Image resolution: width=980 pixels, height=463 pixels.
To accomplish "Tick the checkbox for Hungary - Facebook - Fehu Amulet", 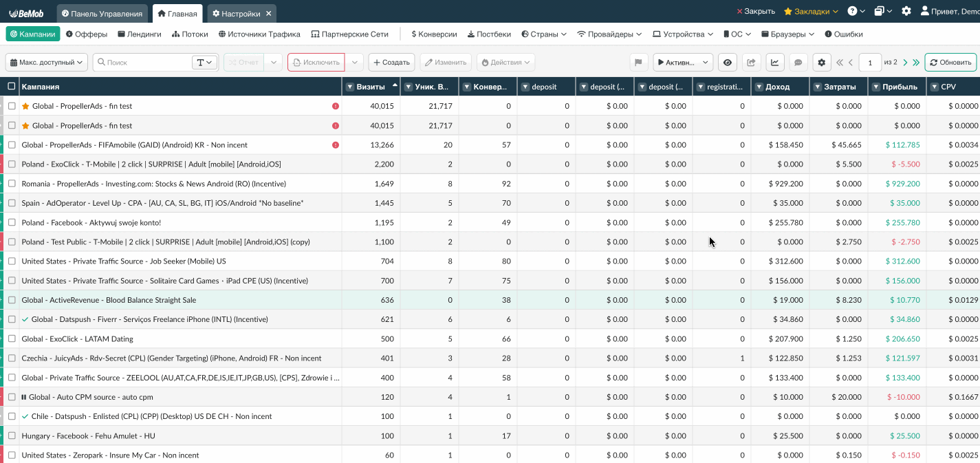I will (x=12, y=435).
